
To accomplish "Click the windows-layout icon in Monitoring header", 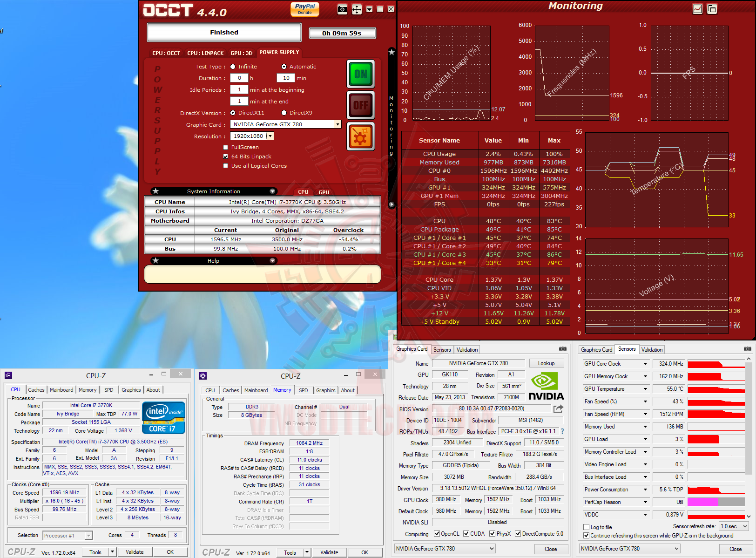I will coord(712,9).
